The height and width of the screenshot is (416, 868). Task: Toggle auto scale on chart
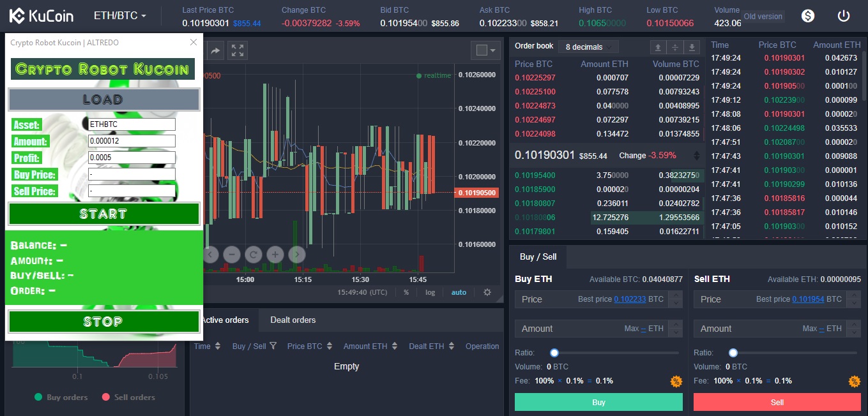click(x=459, y=292)
